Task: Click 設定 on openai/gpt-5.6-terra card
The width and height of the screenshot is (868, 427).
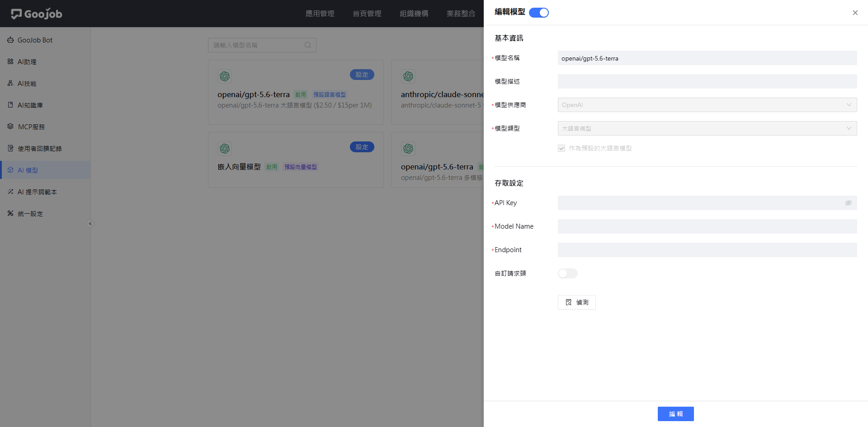Action: pos(362,75)
